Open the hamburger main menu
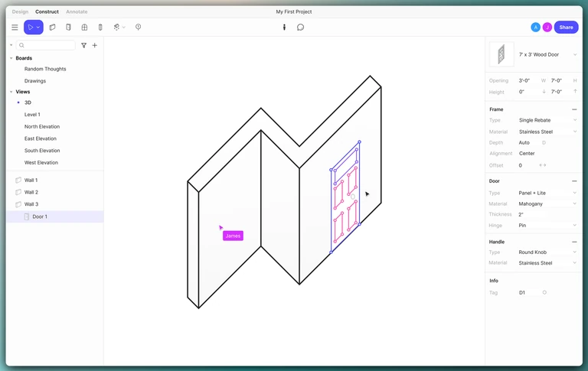 15,28
